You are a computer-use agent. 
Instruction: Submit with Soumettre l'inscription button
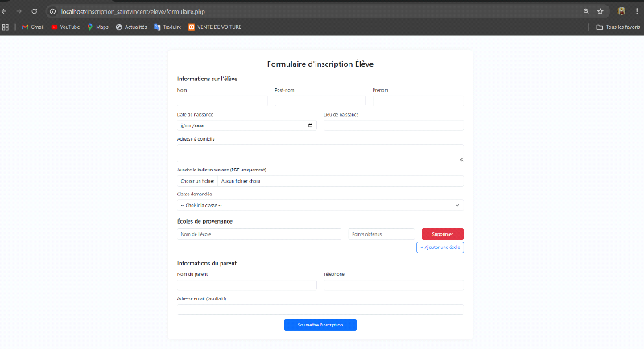(320, 325)
